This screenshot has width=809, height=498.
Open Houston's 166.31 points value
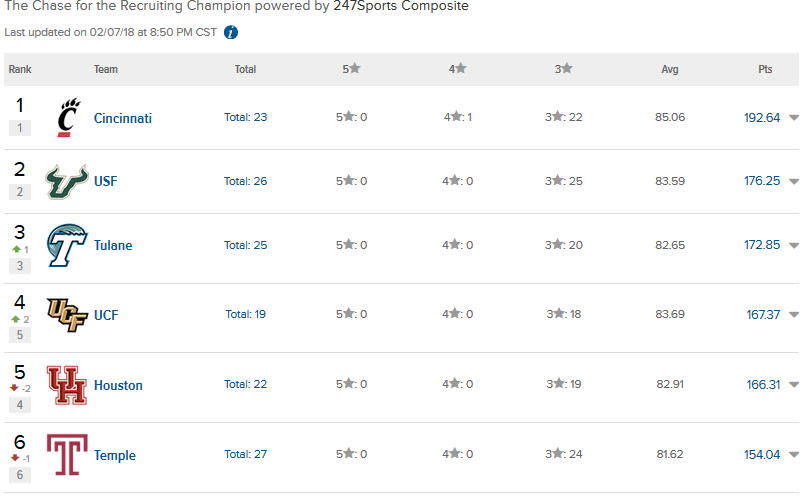[762, 385]
